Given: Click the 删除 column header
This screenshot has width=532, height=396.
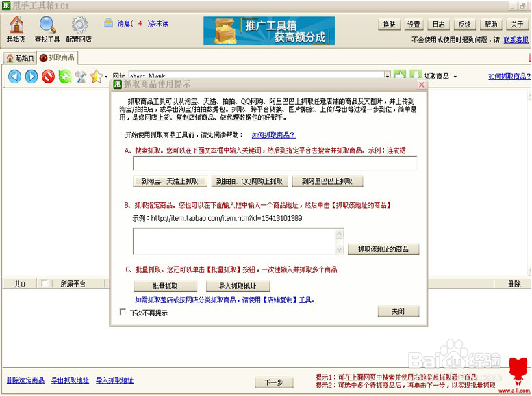Looking at the screenshot, I should (x=514, y=283).
